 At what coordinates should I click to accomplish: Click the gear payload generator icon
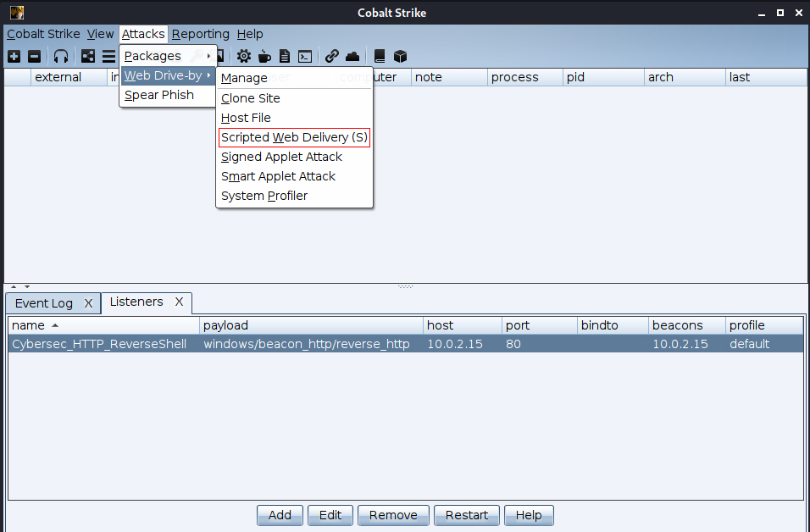[x=244, y=57]
